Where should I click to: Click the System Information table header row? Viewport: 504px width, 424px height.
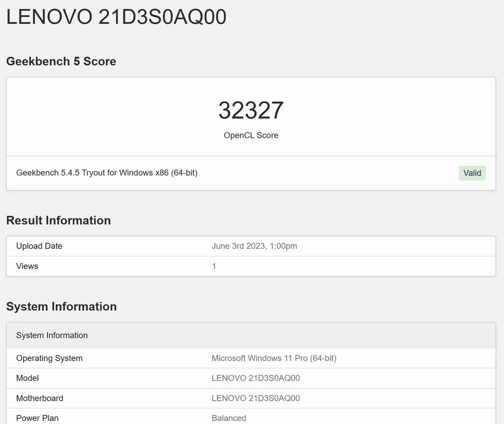point(251,335)
